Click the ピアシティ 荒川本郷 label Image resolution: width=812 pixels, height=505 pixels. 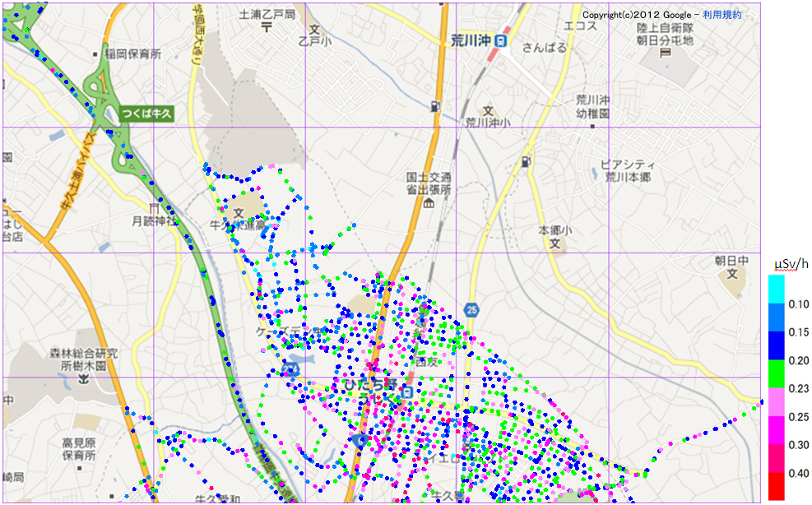click(628, 171)
